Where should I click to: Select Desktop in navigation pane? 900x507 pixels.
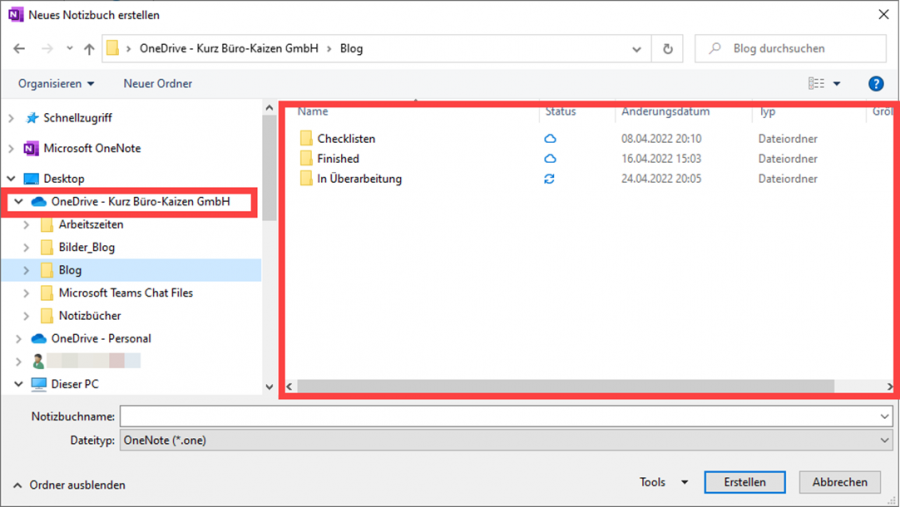pos(64,179)
